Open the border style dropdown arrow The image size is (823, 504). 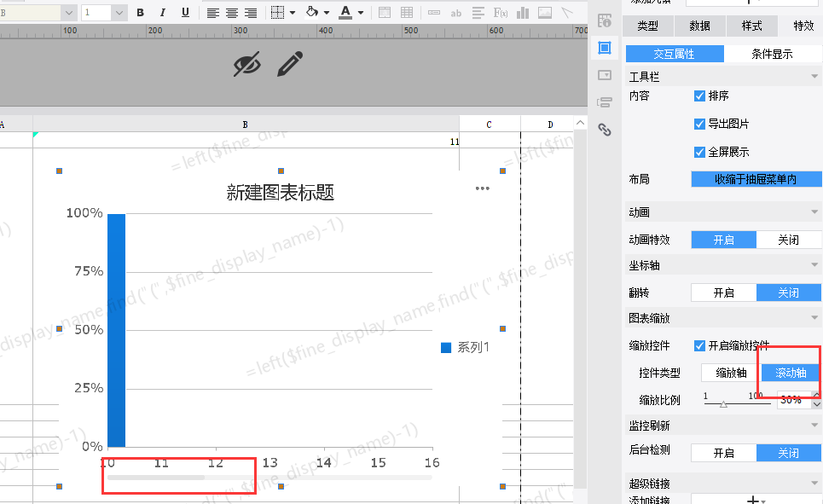click(x=293, y=13)
